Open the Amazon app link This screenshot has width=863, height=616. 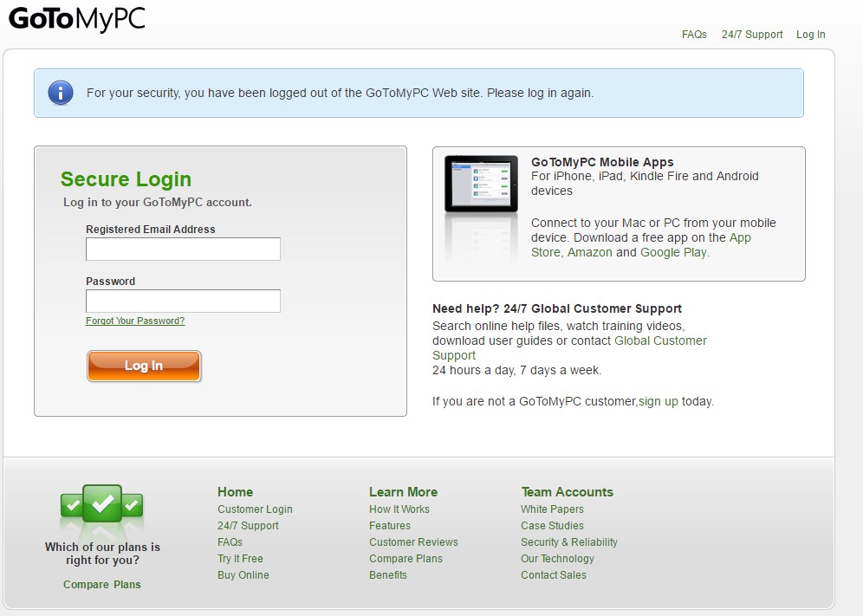(589, 252)
